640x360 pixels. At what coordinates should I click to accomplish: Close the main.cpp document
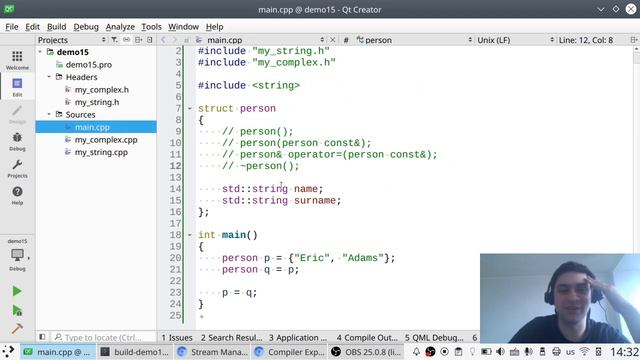[333, 40]
